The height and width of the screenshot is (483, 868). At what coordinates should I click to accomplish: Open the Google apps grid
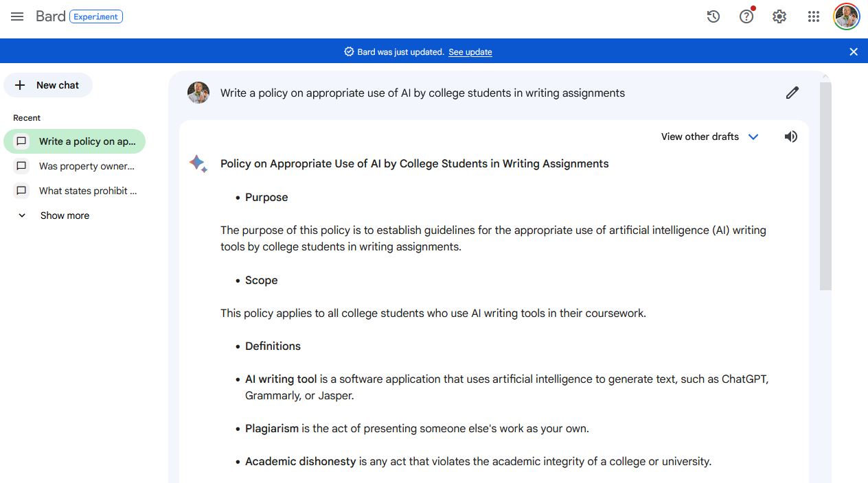pos(813,16)
